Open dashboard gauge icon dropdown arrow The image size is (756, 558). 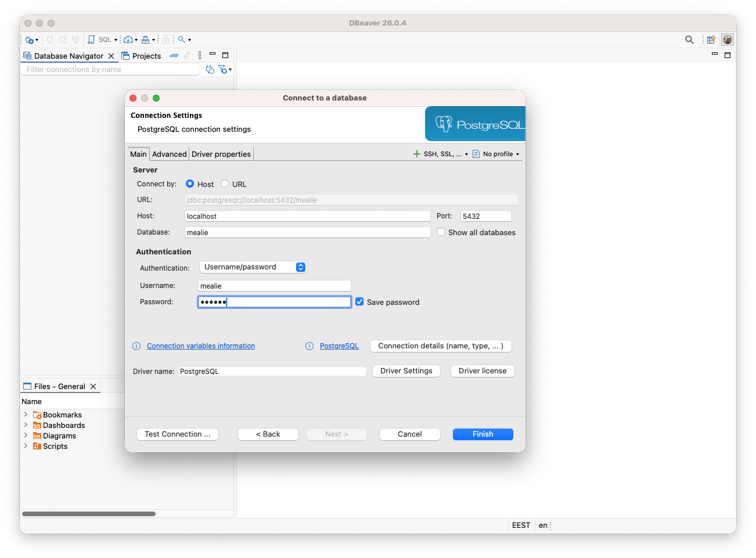coord(136,40)
